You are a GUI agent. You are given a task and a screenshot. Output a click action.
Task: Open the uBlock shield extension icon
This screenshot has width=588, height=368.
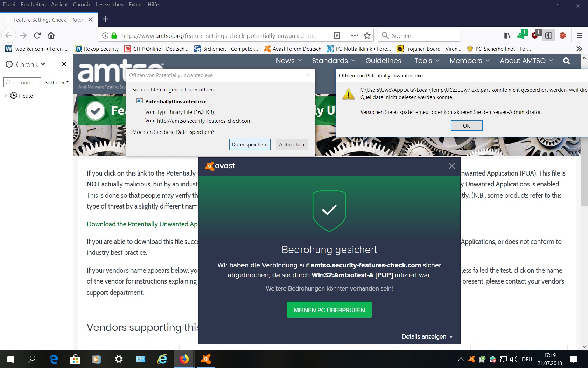point(536,34)
